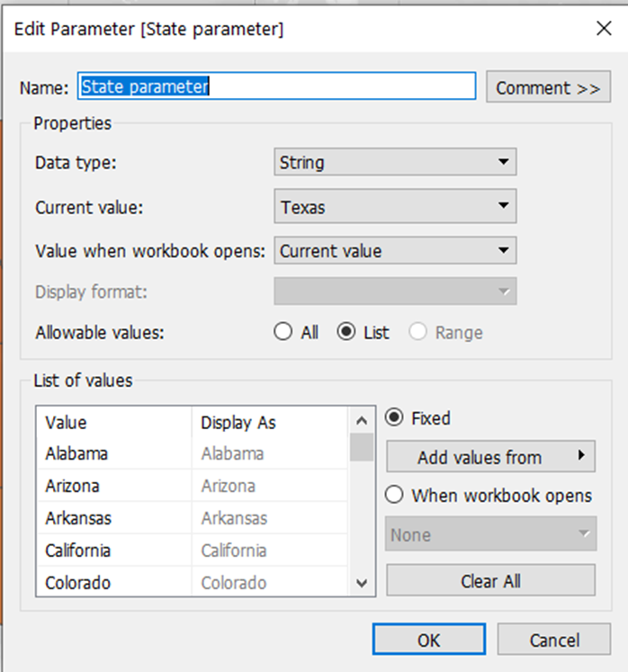Expand the Current value dropdown
The height and width of the screenshot is (672, 628).
[x=394, y=207]
